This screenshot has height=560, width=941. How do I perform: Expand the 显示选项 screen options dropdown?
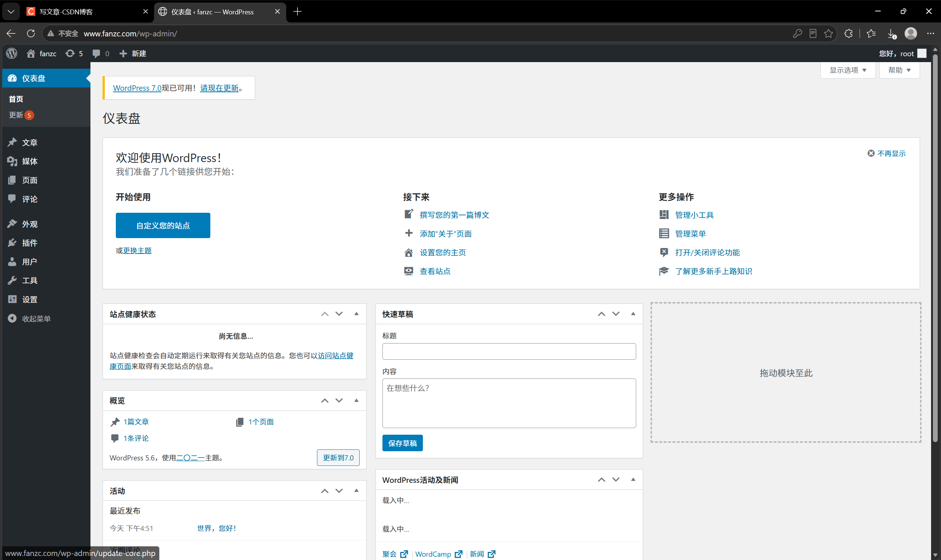click(848, 70)
